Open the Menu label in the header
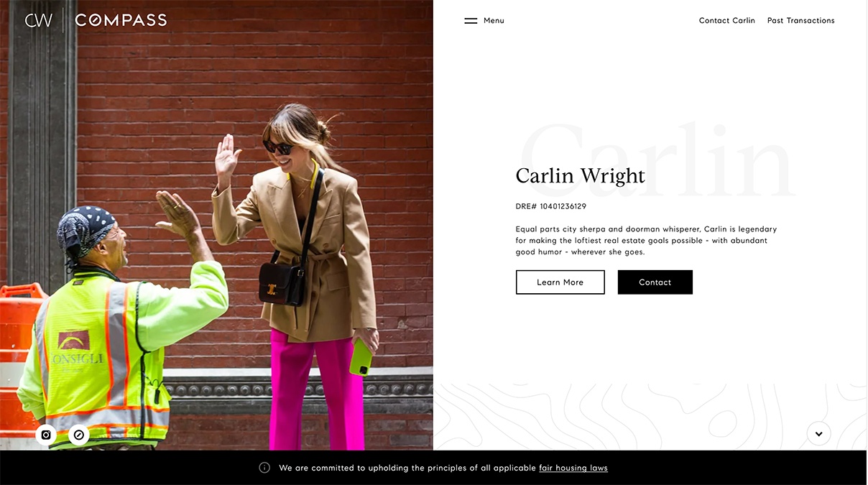The width and height of the screenshot is (868, 485). [x=494, y=21]
